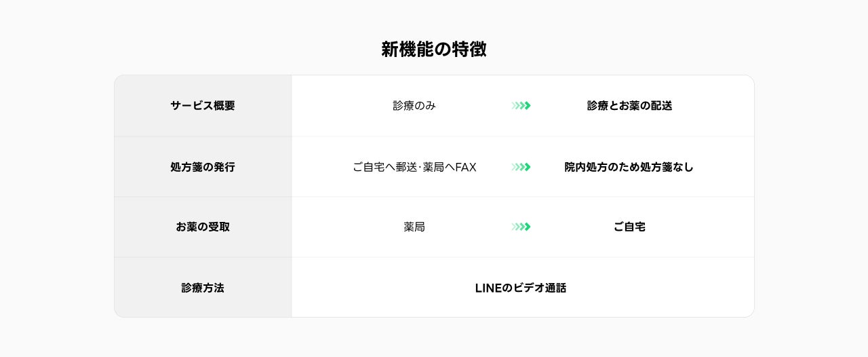Select the 処方箋の発行 row header

click(x=202, y=167)
